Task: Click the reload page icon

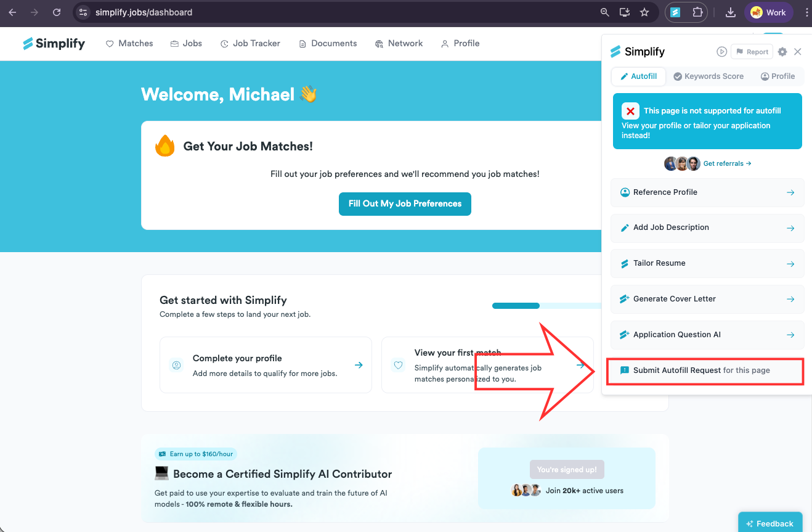Action: (x=57, y=12)
